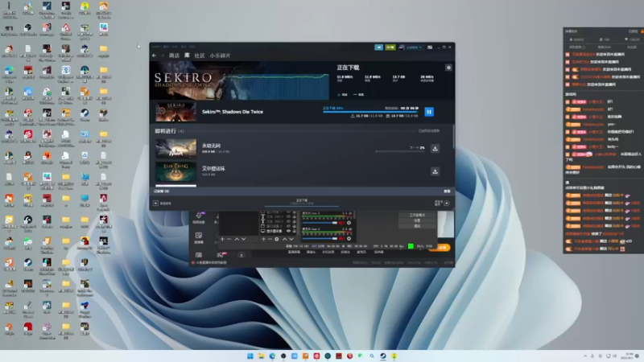Move the source down in the OBS sources list
The height and width of the screenshot is (362, 644).
coord(291,239)
